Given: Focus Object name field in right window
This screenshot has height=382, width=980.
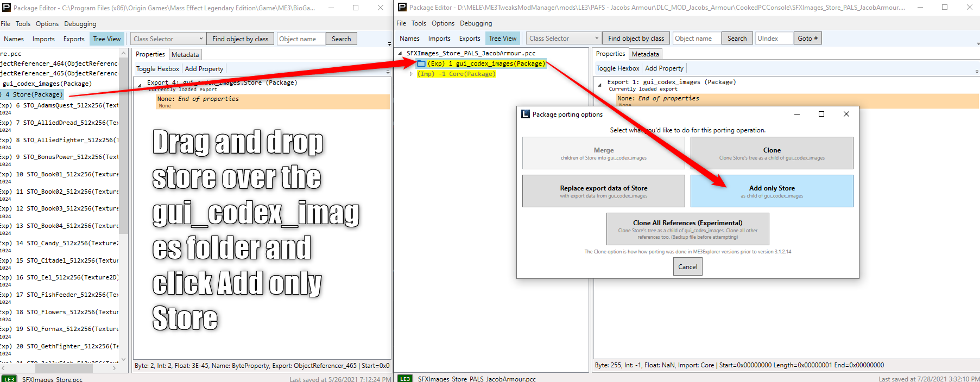Looking at the screenshot, I should [x=697, y=39].
